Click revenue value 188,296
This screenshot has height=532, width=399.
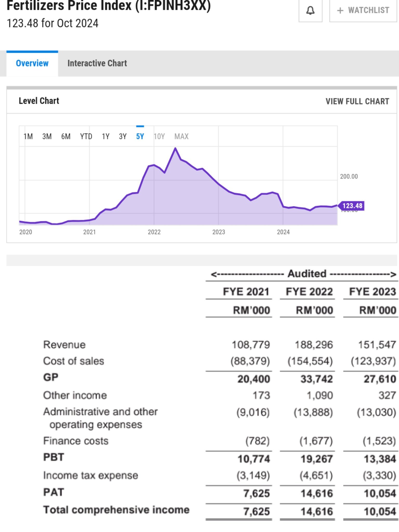[x=314, y=345]
